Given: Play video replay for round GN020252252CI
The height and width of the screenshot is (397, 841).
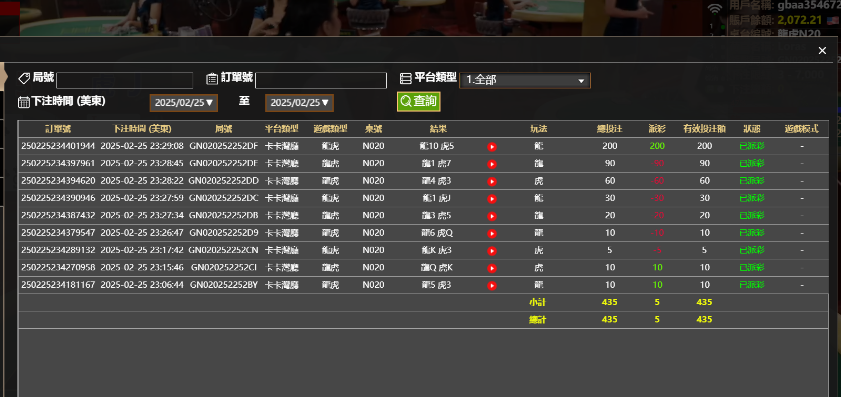Looking at the screenshot, I should tap(492, 268).
